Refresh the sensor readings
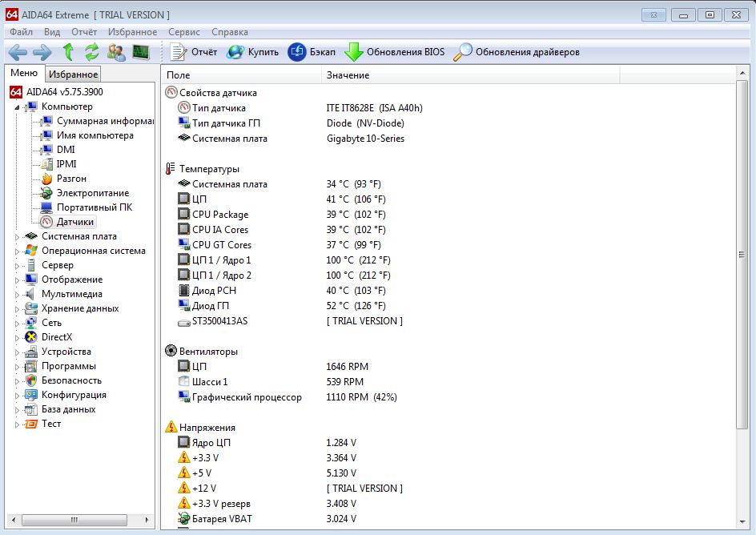Screen dimensions: 756x535 [x=91, y=51]
